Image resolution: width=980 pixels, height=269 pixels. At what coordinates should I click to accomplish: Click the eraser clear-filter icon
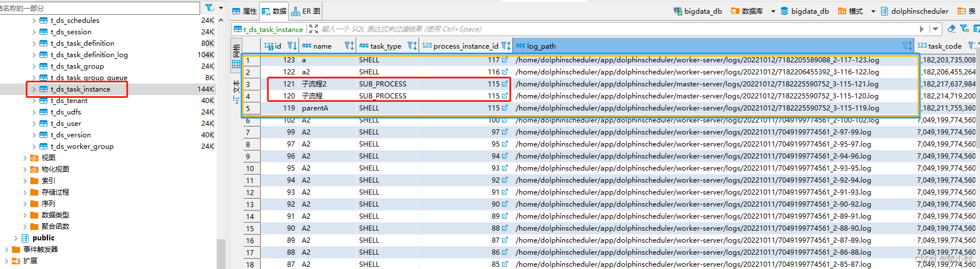click(951, 29)
